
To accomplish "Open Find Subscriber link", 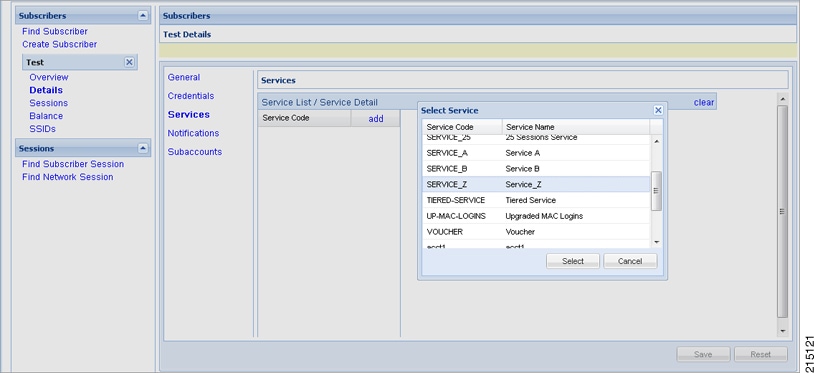I will click(x=55, y=32).
